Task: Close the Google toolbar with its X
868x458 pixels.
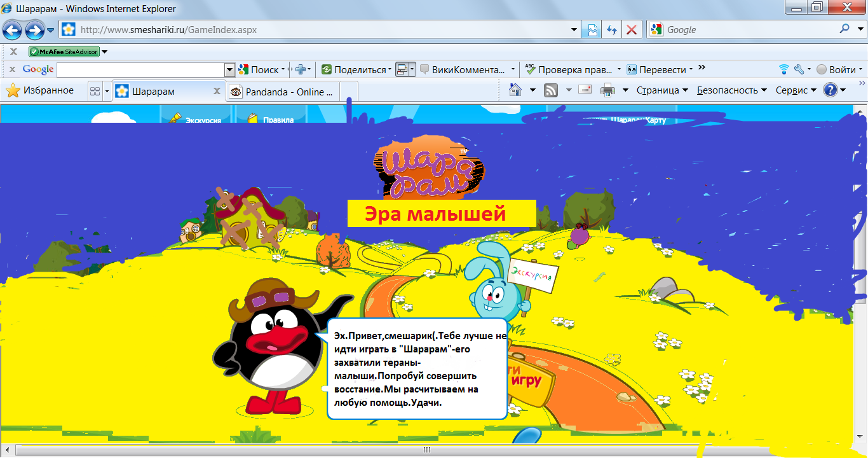Action: [12, 69]
